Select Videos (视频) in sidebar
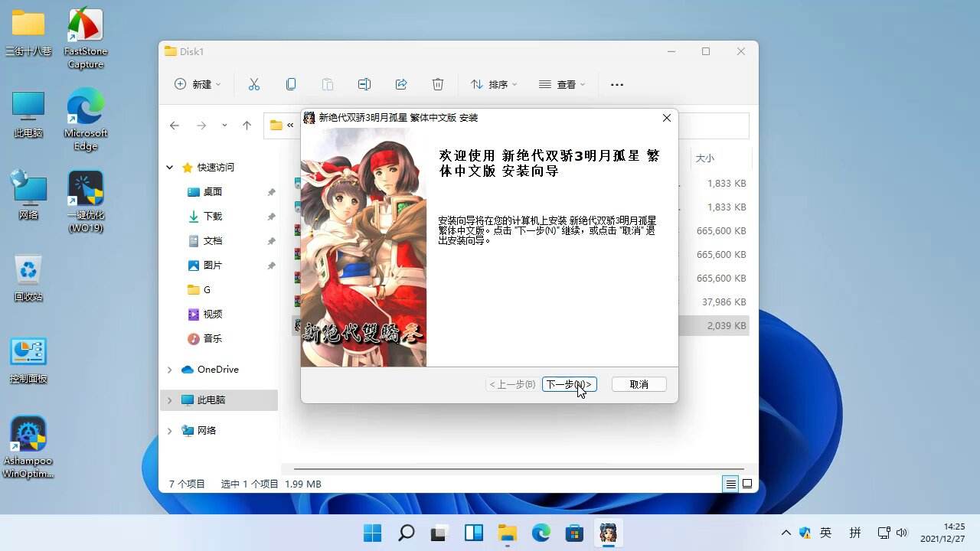The width and height of the screenshot is (980, 551). 213,315
